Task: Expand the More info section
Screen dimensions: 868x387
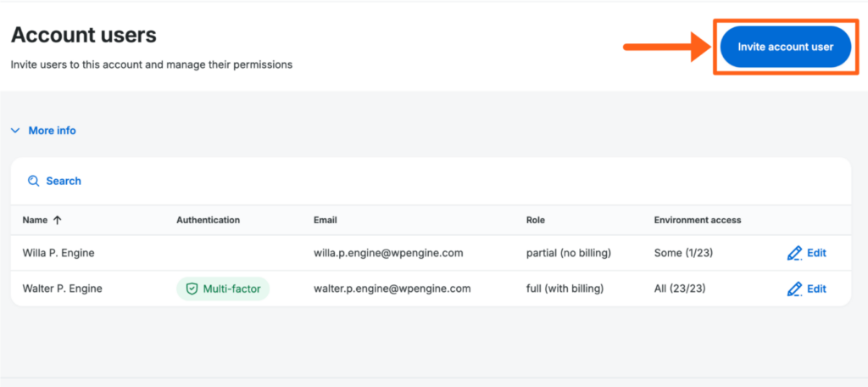Action: (x=44, y=131)
